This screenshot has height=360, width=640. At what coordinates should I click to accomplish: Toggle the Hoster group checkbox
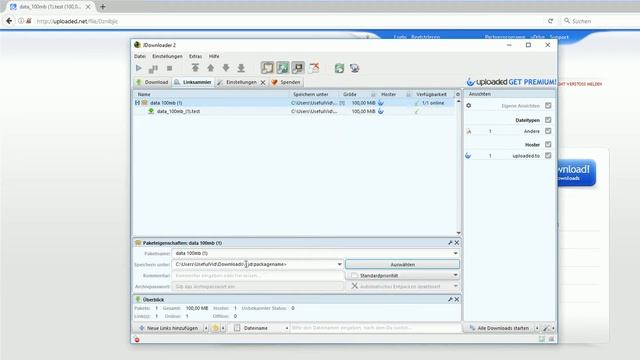(x=548, y=144)
